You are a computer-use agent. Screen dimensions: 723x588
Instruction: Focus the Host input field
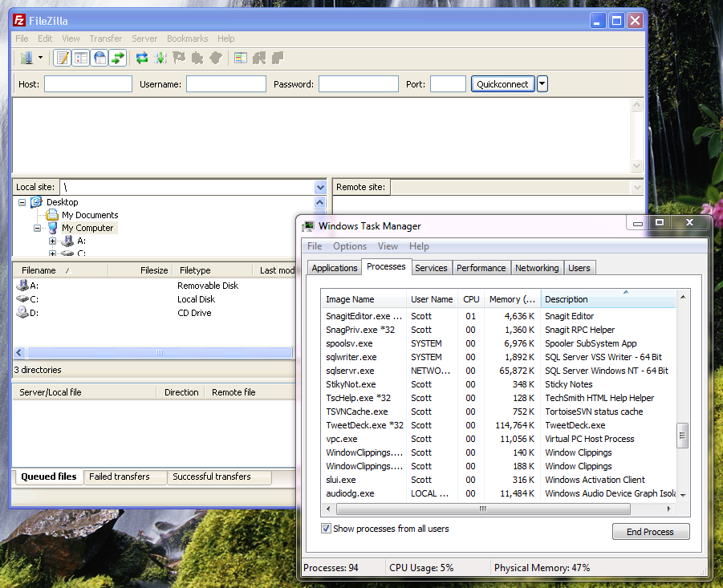(x=88, y=84)
